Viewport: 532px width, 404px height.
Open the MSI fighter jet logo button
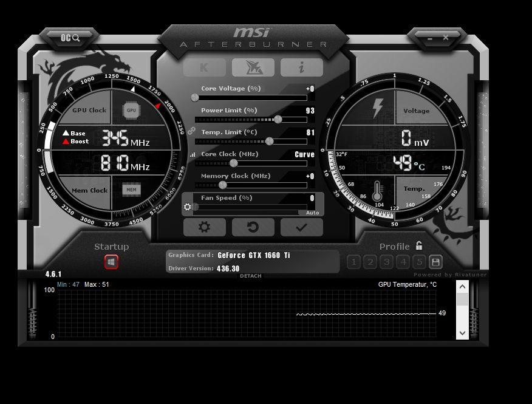click(253, 67)
